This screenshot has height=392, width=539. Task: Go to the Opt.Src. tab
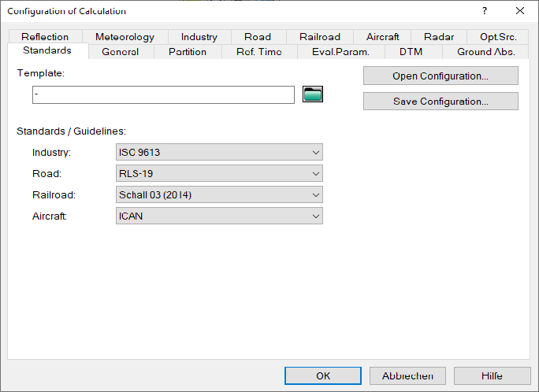pos(498,37)
